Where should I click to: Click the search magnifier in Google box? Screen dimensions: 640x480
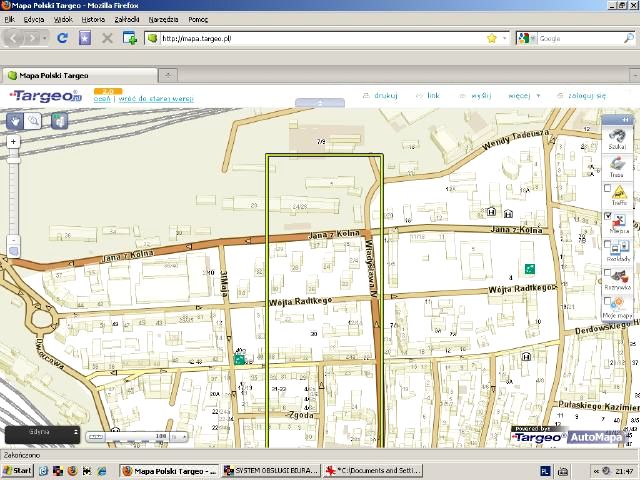[x=629, y=38]
